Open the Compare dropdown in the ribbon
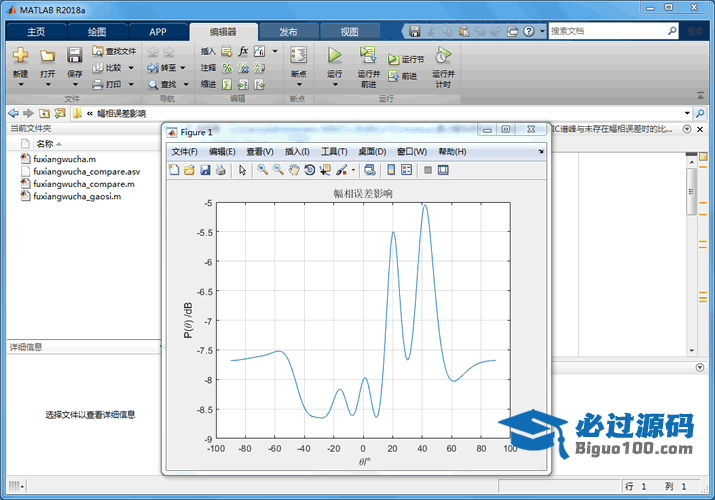 [131, 68]
